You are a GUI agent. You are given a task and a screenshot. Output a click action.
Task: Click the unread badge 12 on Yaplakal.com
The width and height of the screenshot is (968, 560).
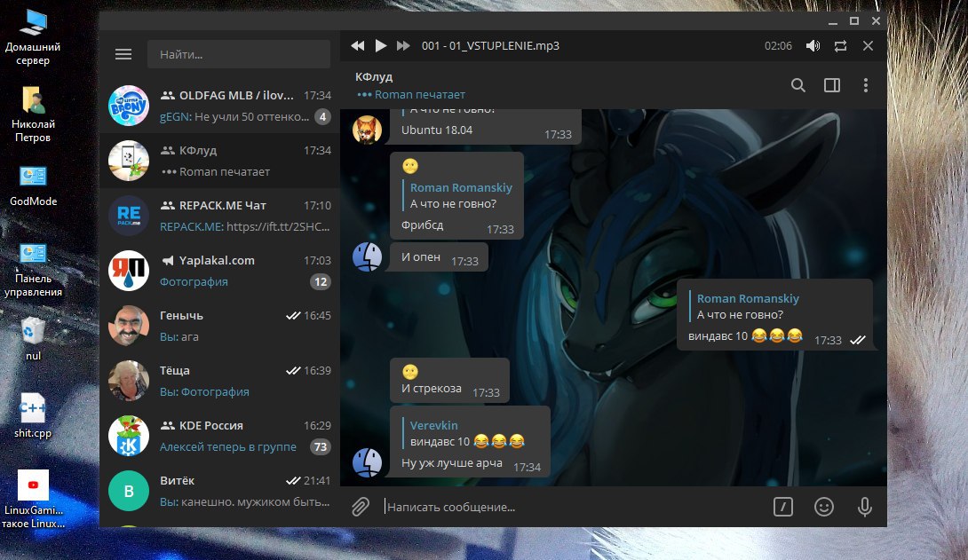click(321, 282)
